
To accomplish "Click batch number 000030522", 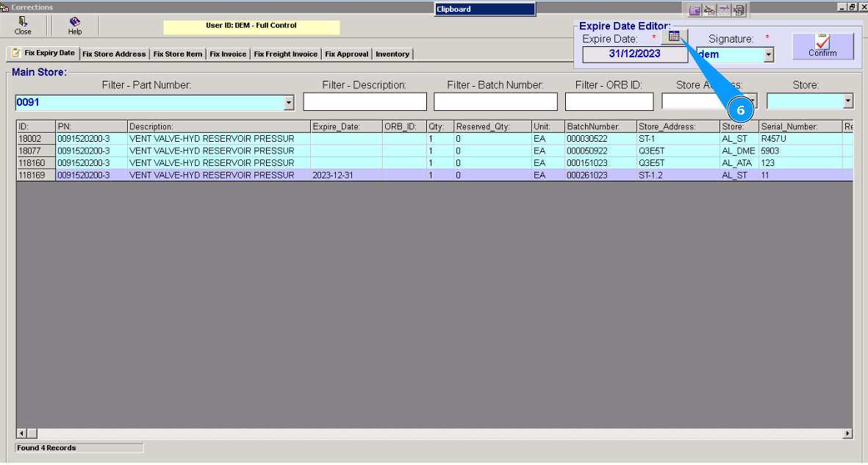I will (600, 139).
